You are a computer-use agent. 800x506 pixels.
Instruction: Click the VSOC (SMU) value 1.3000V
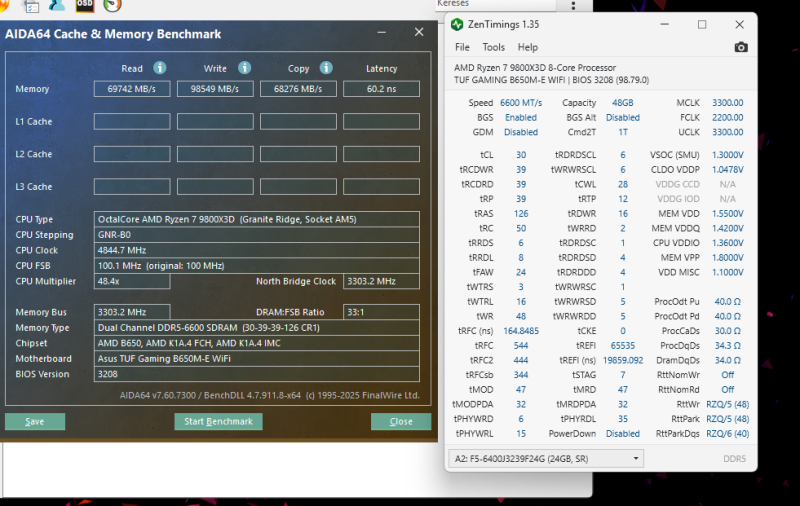(728, 155)
